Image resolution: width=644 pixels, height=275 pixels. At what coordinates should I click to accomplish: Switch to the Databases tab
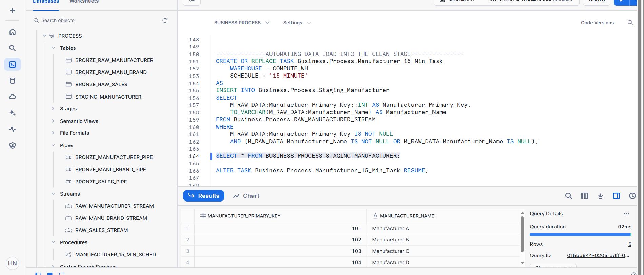point(46,2)
